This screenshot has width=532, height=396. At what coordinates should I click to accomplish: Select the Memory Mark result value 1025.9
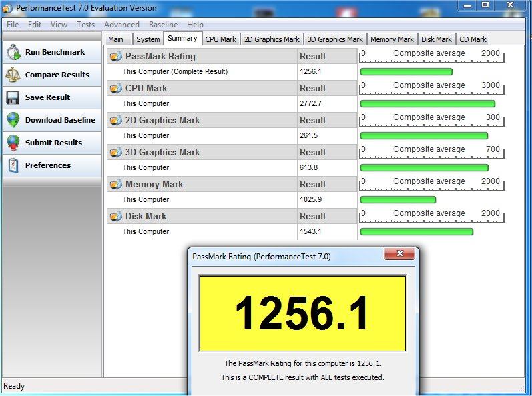pyautogui.click(x=310, y=199)
